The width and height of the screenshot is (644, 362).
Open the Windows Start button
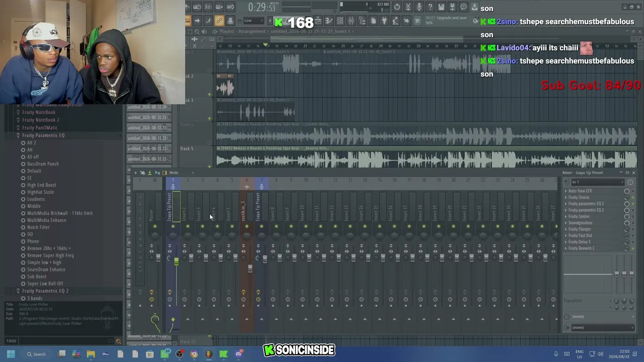pyautogui.click(x=11, y=354)
